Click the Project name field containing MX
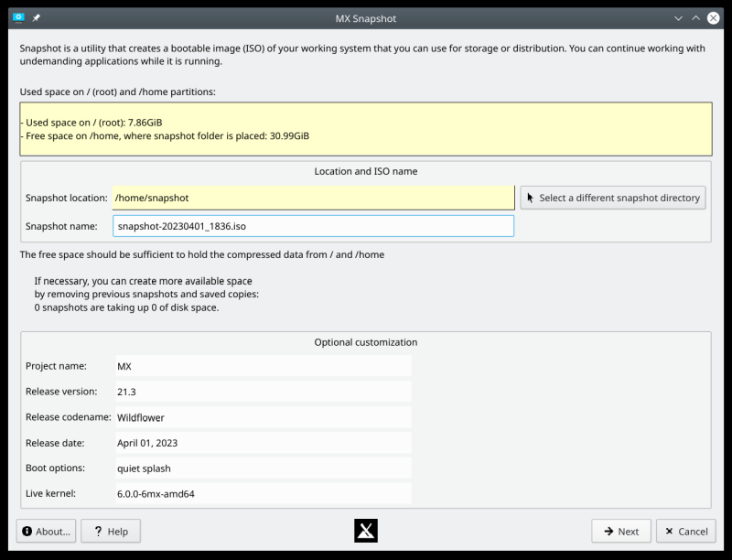The image size is (732, 560). [x=264, y=366]
